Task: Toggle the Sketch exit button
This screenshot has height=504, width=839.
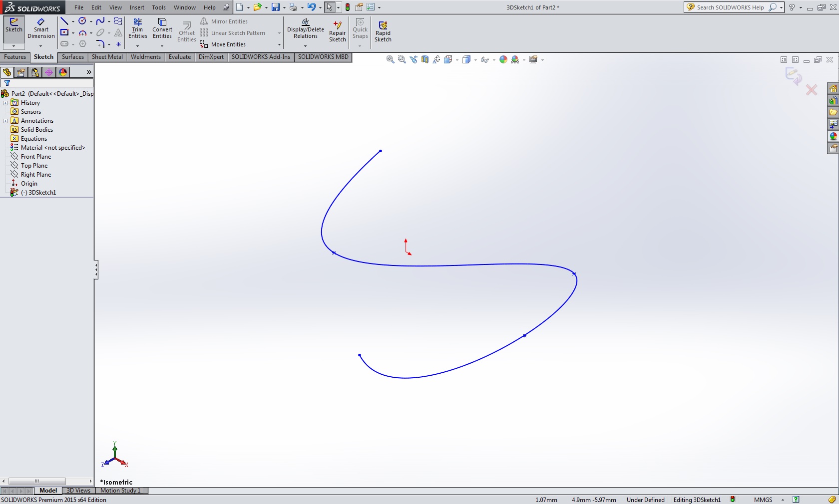Action: click(x=14, y=25)
